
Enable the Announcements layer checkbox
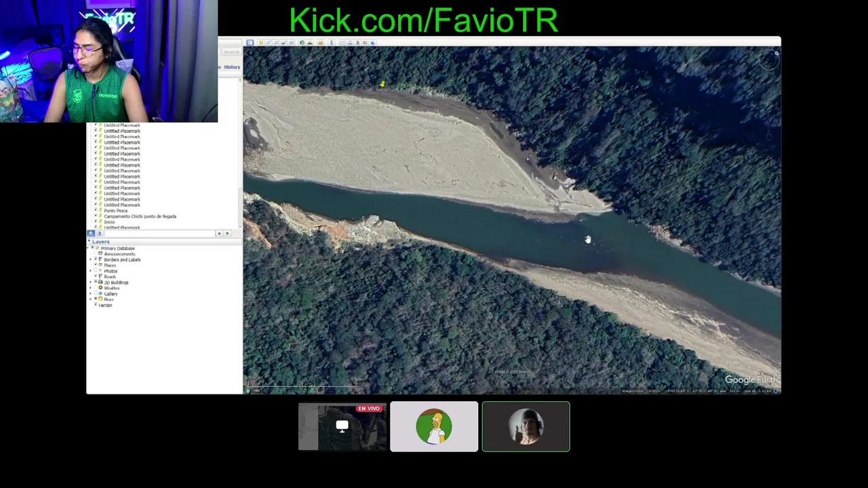pyautogui.click(x=96, y=253)
